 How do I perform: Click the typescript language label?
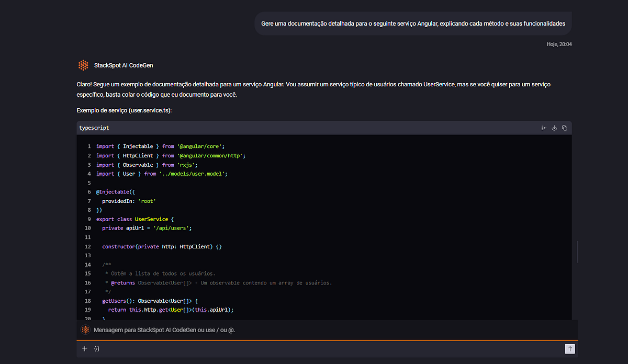click(94, 128)
